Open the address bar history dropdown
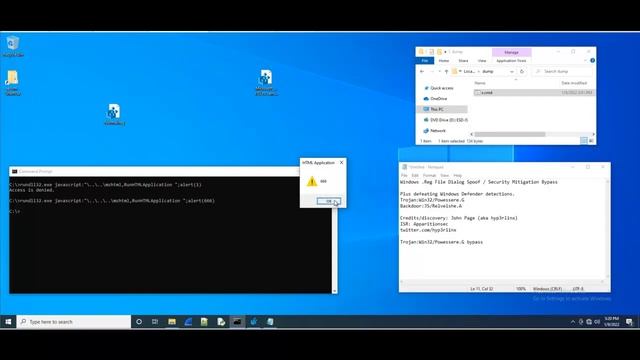 (x=511, y=71)
